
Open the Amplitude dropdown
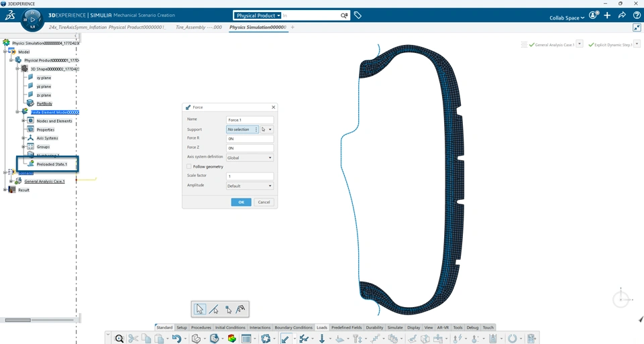[250, 186]
